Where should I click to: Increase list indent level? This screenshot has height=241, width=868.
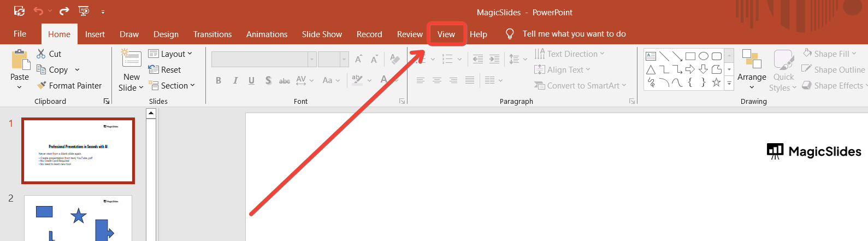coord(494,59)
